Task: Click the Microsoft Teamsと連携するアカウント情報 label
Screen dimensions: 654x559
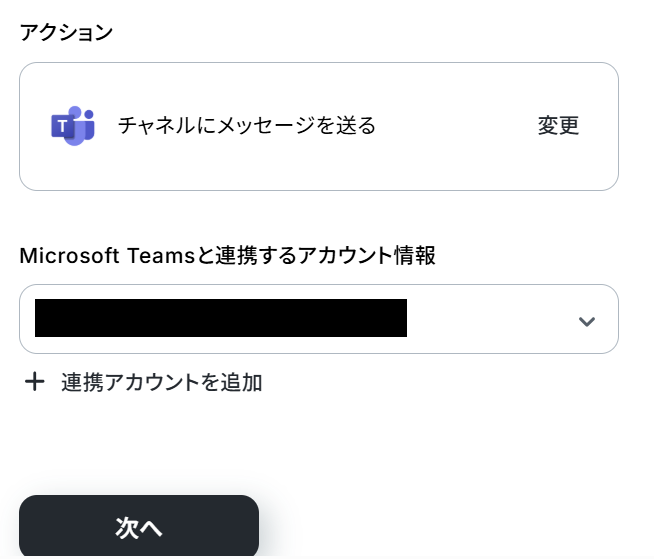Action: (x=228, y=255)
